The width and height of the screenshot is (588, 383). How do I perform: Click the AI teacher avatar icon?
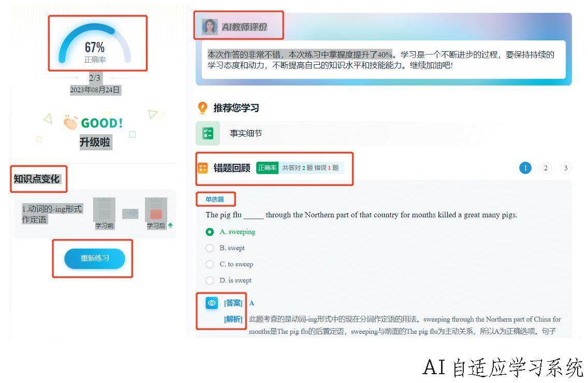pyautogui.click(x=210, y=26)
